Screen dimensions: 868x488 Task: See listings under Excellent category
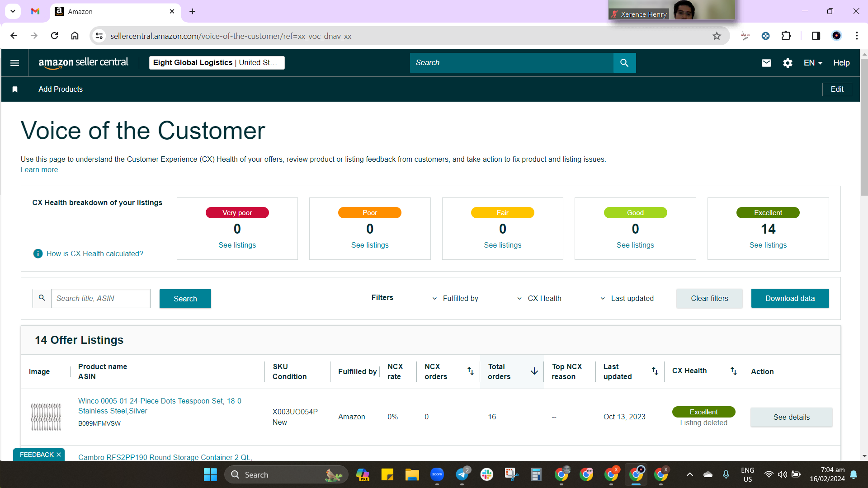click(768, 245)
